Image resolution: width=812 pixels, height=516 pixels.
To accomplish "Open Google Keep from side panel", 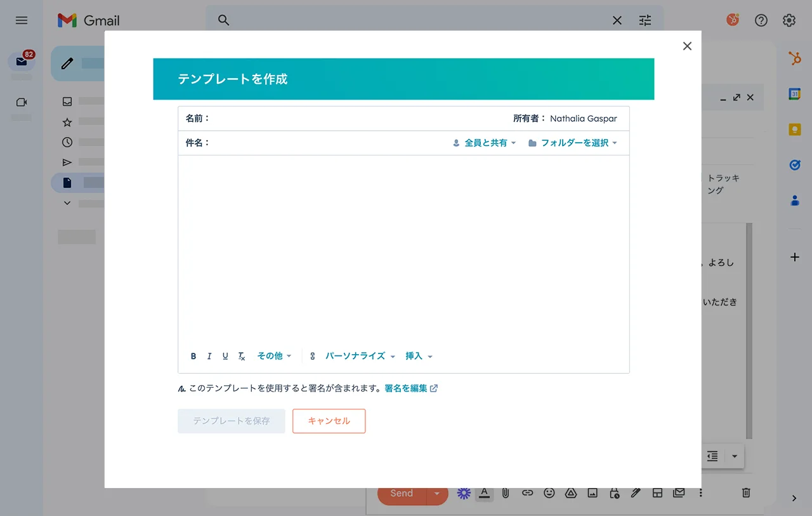I will pos(794,129).
